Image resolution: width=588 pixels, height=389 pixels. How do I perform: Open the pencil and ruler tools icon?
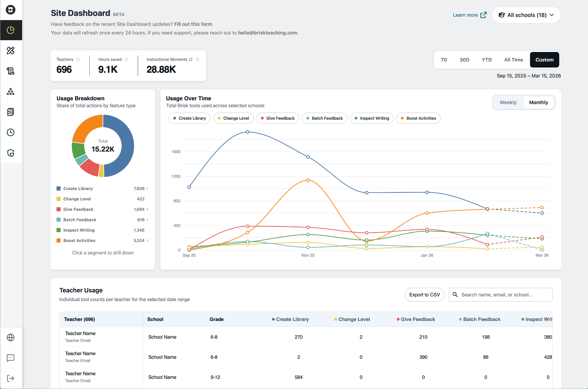point(11,51)
